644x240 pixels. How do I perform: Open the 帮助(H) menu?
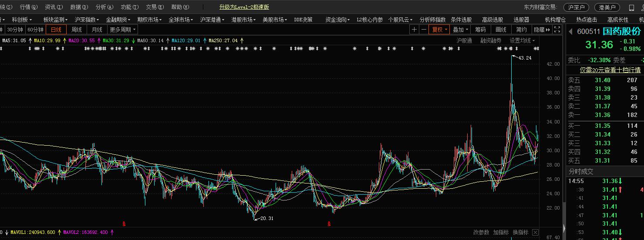(x=180, y=7)
